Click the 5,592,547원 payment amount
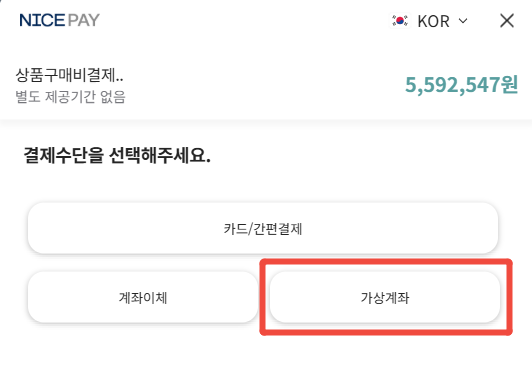Viewport: 532px width, 373px height. 461,85
